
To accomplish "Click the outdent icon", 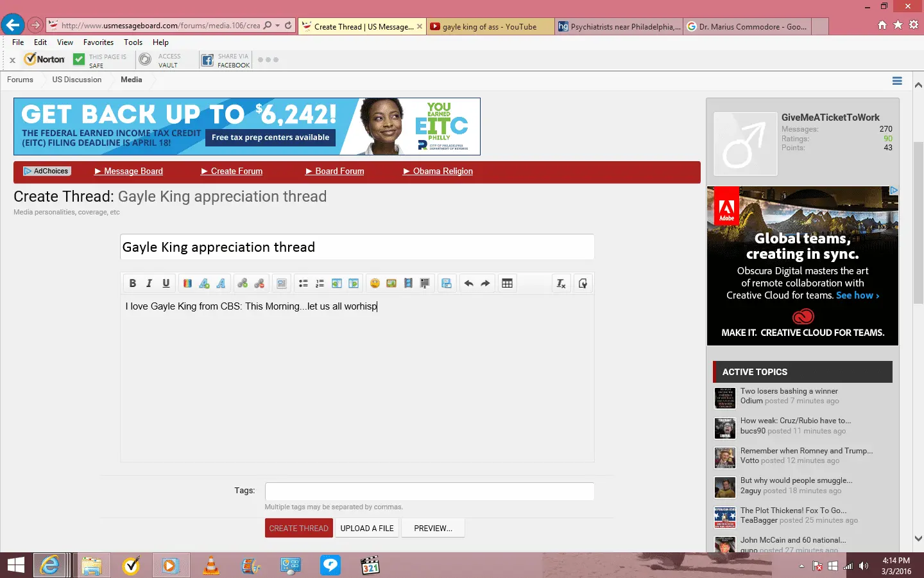I will [337, 283].
